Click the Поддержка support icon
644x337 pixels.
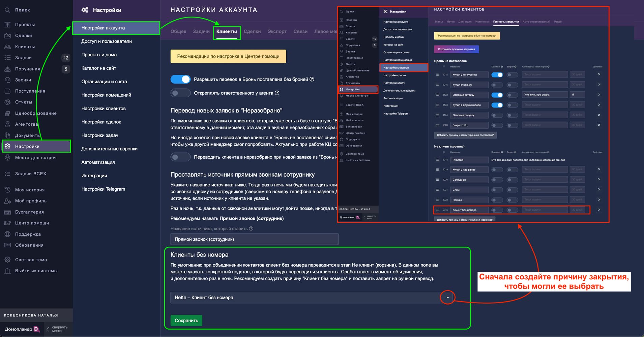click(x=7, y=234)
